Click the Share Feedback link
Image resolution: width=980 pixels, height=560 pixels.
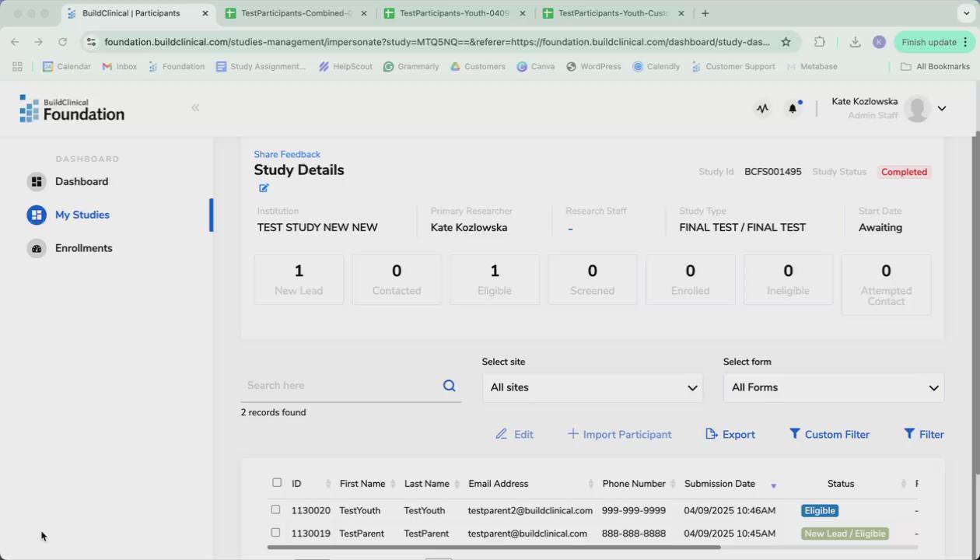pyautogui.click(x=287, y=155)
